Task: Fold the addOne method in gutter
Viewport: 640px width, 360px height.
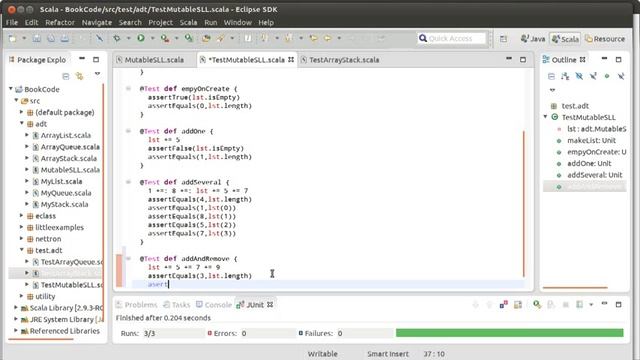Action: coord(128,131)
